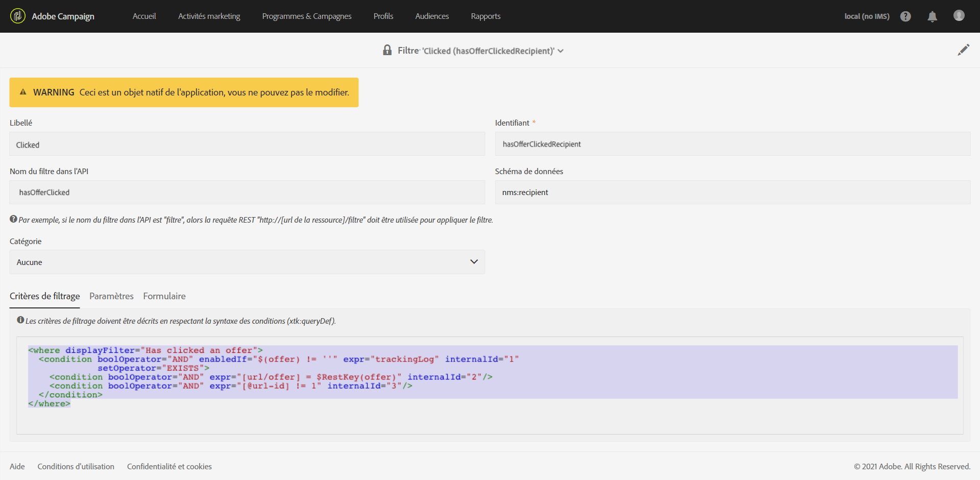Open the Accueil menu item
Screen dimensions: 980x480
[x=144, y=16]
